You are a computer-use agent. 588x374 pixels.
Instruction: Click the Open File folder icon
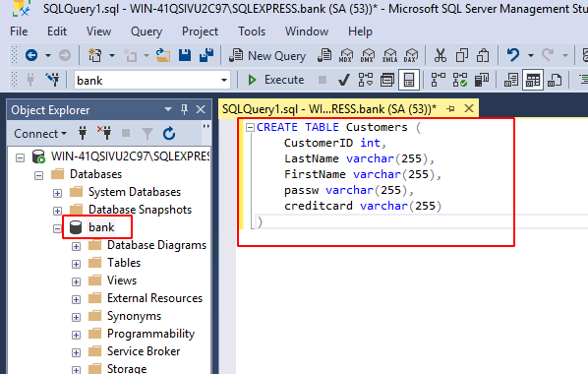[163, 55]
